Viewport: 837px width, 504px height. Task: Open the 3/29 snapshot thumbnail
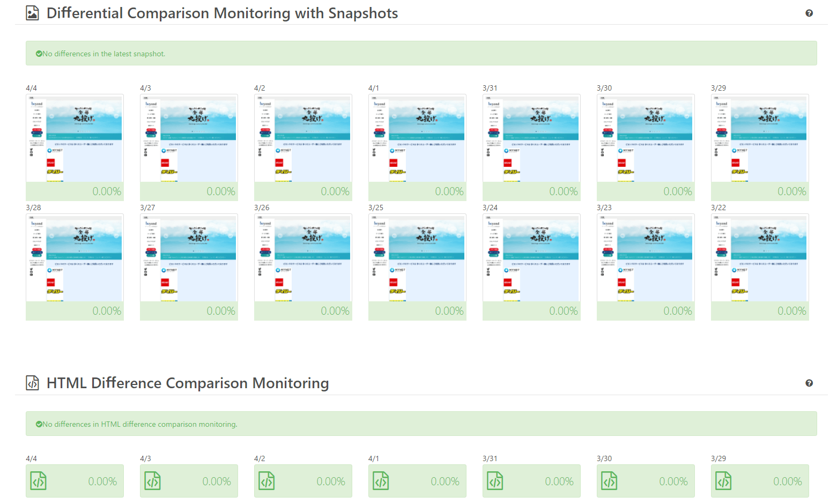click(x=760, y=139)
